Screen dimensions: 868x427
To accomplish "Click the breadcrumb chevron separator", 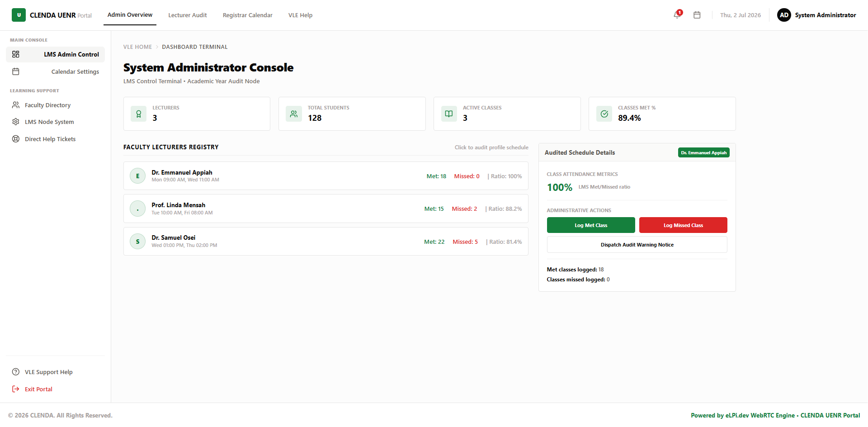I will coord(157,47).
